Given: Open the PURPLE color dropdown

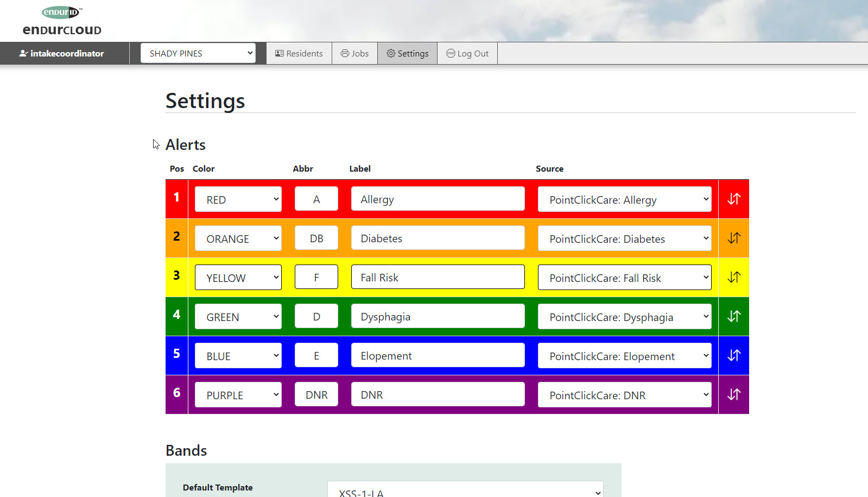Looking at the screenshot, I should pyautogui.click(x=238, y=395).
